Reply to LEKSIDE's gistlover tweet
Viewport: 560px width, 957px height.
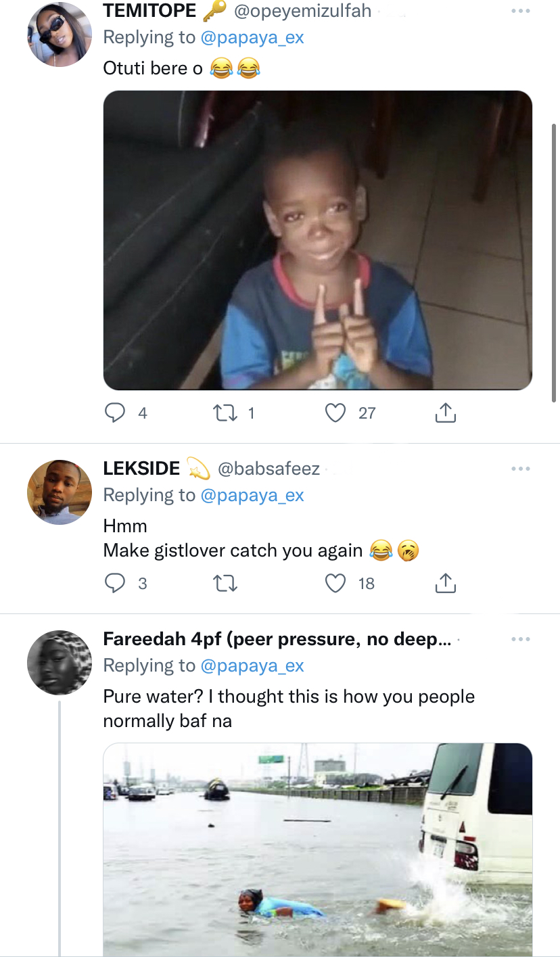[116, 583]
